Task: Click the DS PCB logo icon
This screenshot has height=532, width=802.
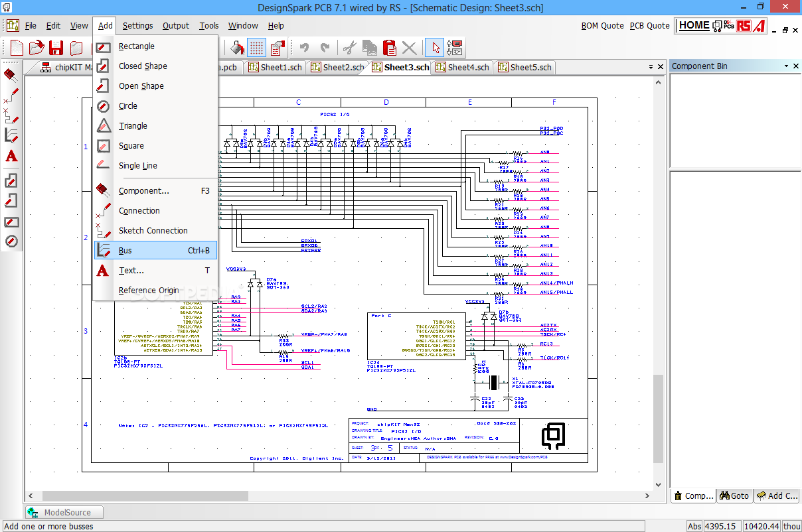Action: [723, 26]
